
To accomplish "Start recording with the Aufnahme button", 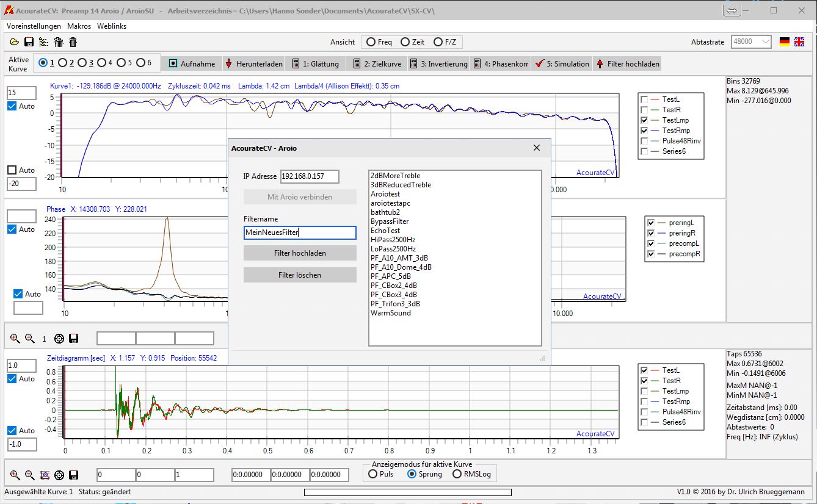I will (x=192, y=63).
